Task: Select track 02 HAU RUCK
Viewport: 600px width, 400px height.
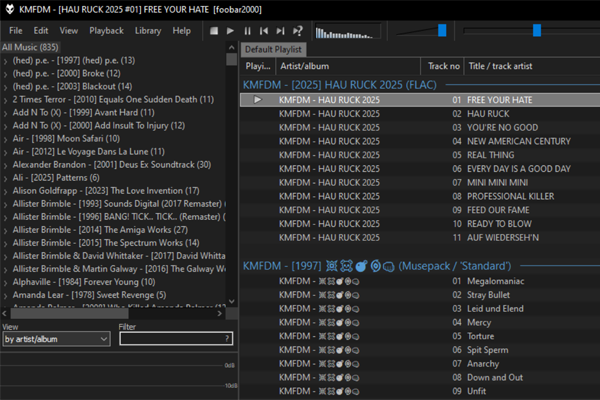Action: [420, 114]
